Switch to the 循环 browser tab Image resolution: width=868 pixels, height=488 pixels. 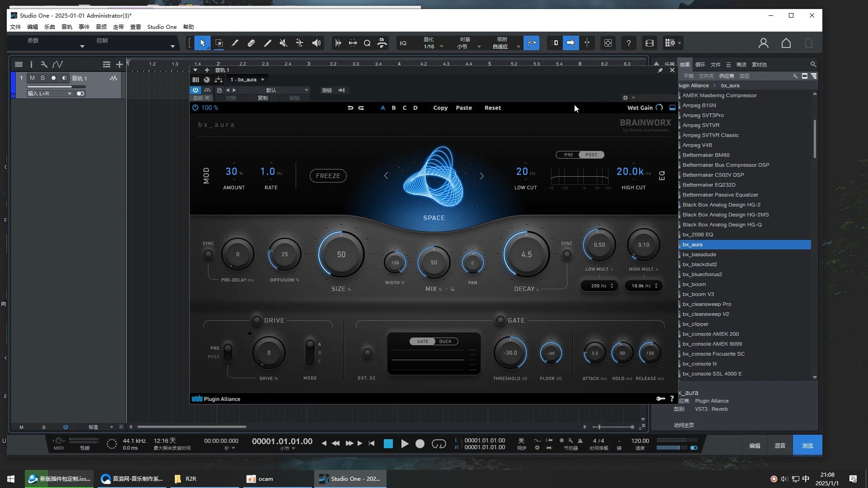(700, 65)
